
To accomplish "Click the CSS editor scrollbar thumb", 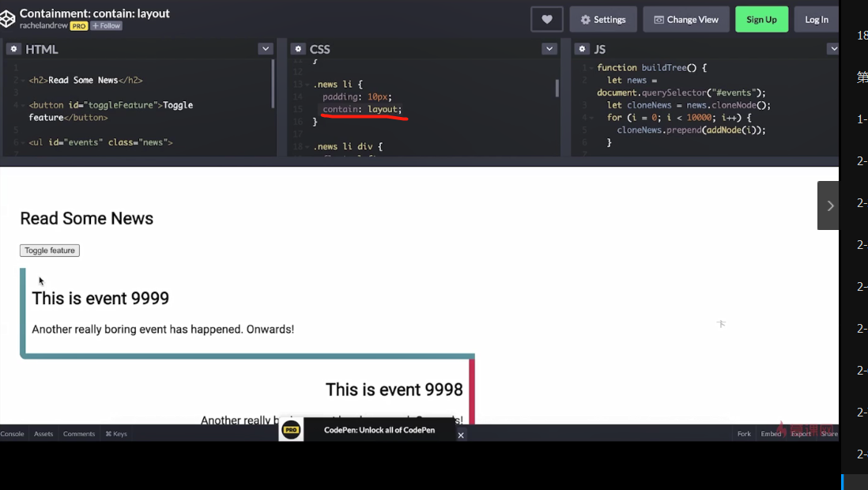I will click(557, 88).
